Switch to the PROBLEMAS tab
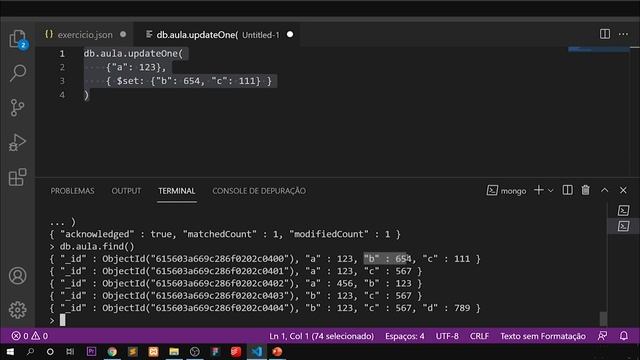Image resolution: width=640 pixels, height=360 pixels. tap(72, 191)
